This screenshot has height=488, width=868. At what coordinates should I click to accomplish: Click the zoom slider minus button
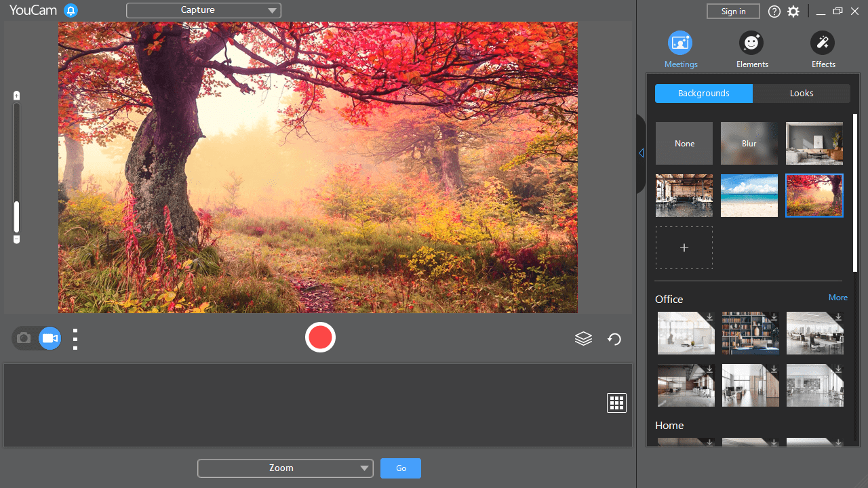(x=16, y=239)
